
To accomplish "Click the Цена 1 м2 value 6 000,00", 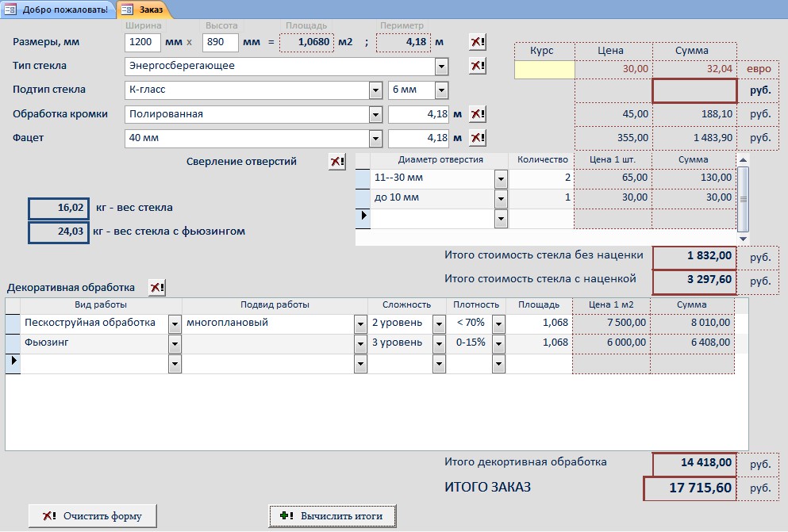I will pyautogui.click(x=611, y=343).
